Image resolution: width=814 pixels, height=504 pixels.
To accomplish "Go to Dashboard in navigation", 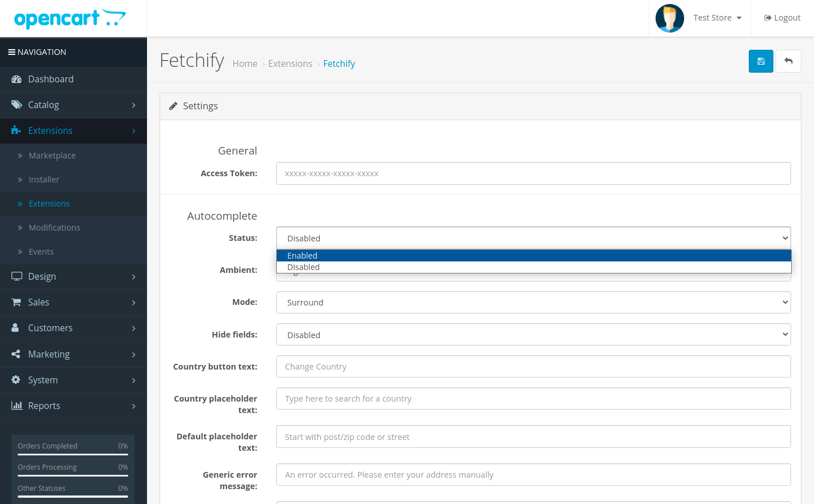I will click(73, 79).
